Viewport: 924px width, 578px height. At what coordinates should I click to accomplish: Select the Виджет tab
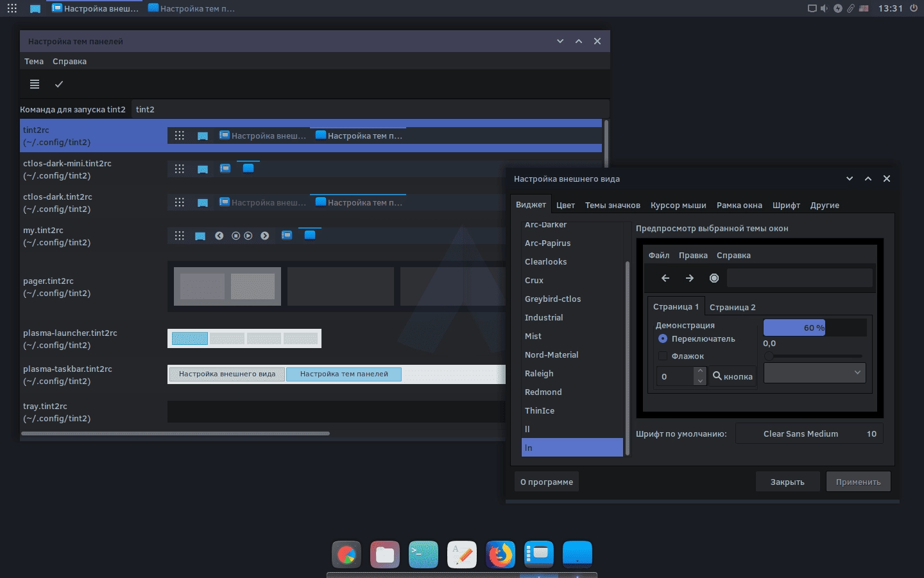(531, 204)
